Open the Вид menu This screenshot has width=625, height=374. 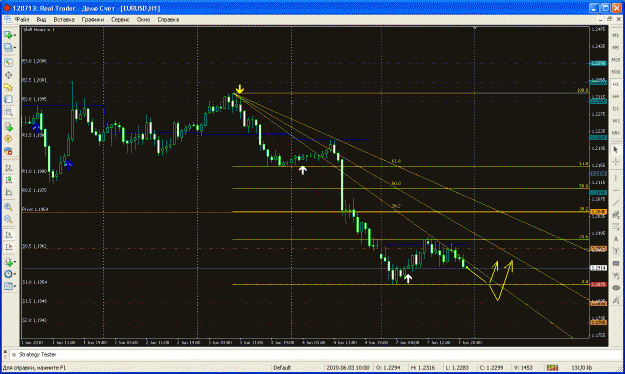tap(41, 20)
